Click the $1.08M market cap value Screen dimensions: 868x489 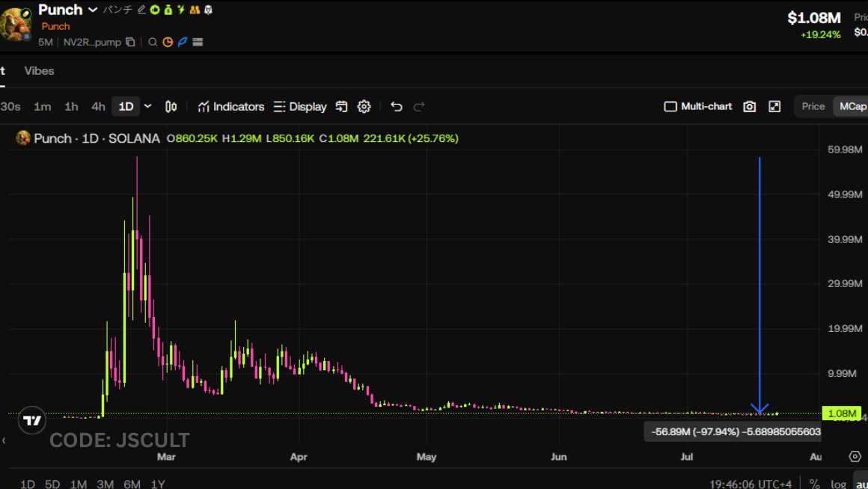[x=814, y=18]
